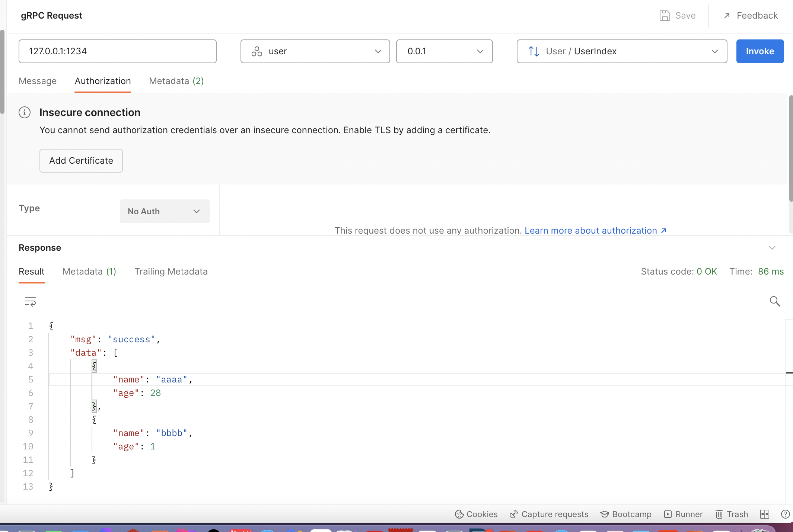
Task: Click the response search magnifier icon
Action: 775,301
